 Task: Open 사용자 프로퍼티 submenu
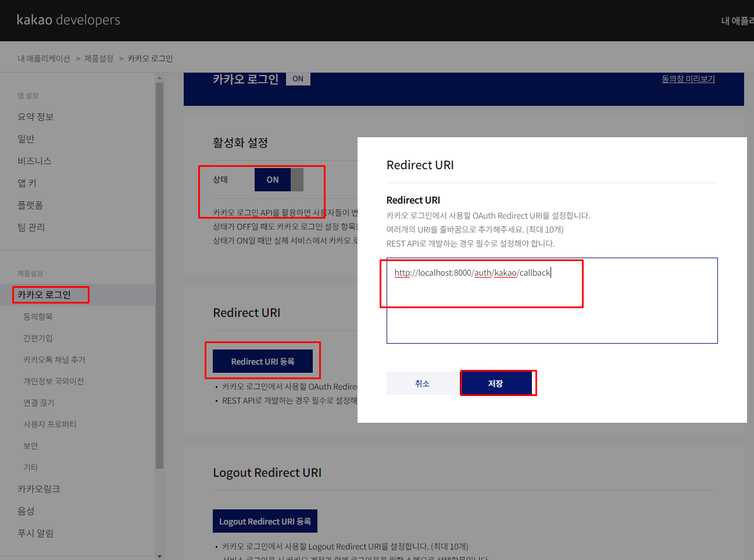pyautogui.click(x=50, y=425)
